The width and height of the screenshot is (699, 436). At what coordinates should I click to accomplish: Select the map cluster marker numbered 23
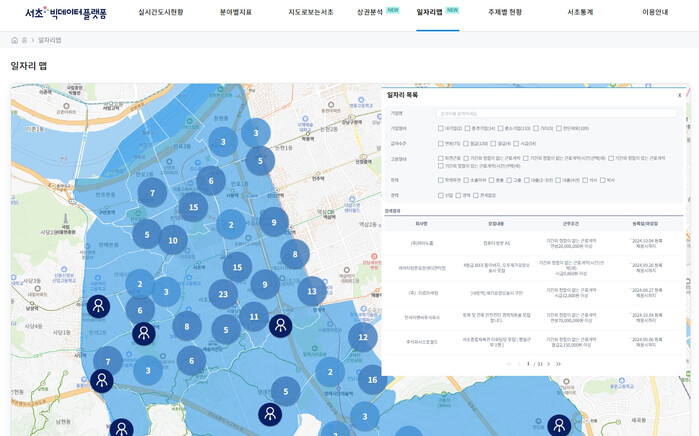pos(223,294)
